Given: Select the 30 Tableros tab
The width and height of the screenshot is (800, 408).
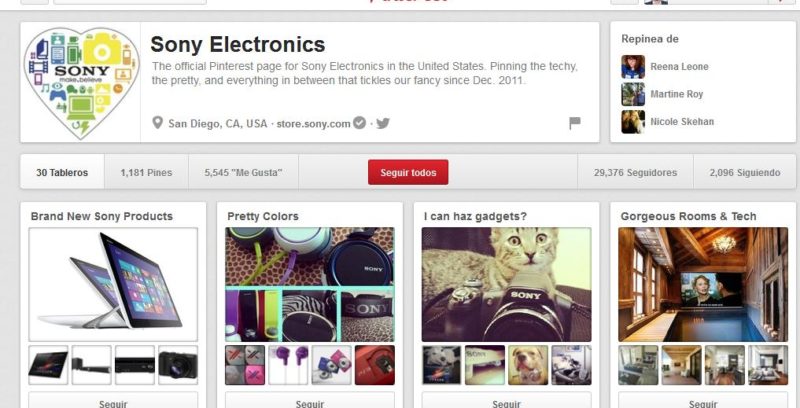Looking at the screenshot, I should [62, 172].
